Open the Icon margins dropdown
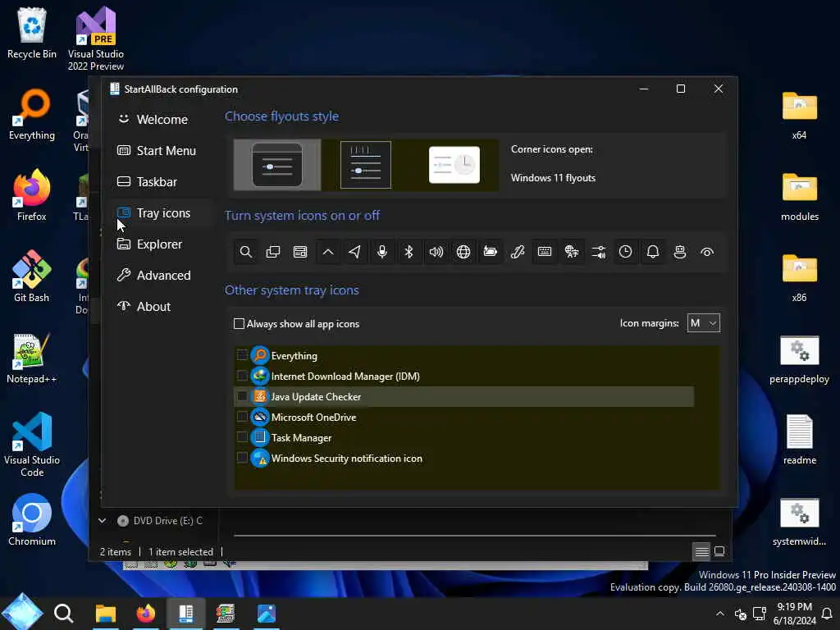The image size is (840, 630). pos(703,323)
